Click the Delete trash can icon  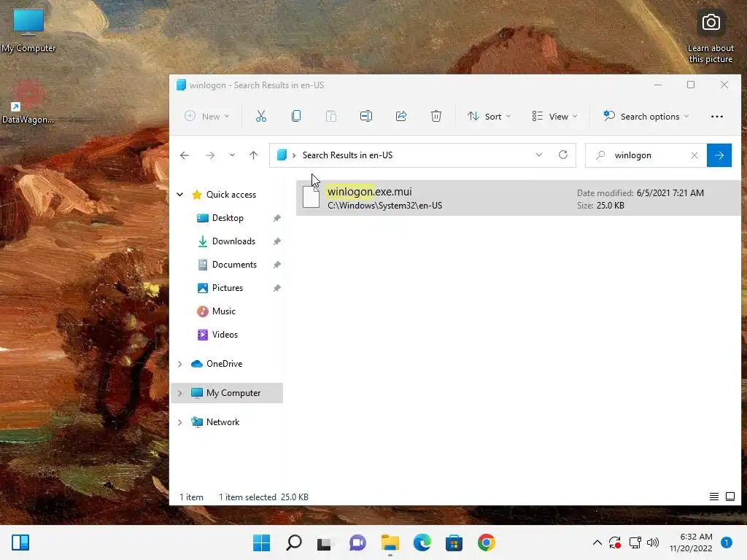[436, 116]
